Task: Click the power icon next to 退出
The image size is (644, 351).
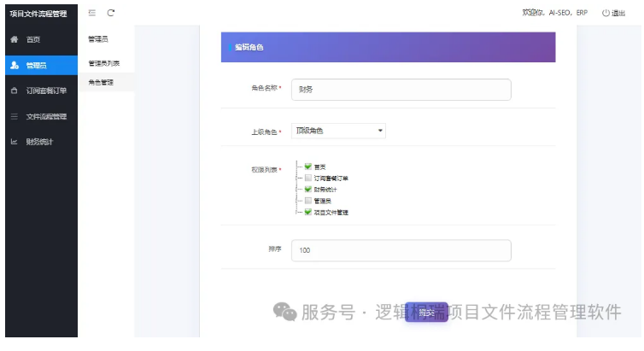Action: (x=606, y=13)
